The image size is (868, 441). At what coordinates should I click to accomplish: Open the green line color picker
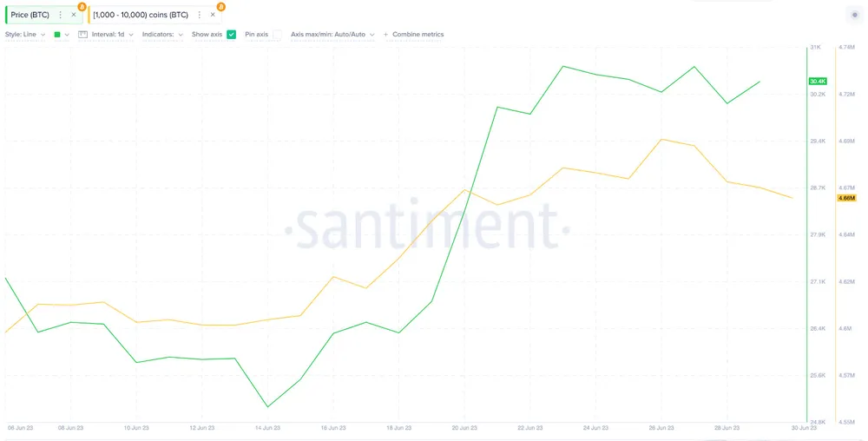61,35
